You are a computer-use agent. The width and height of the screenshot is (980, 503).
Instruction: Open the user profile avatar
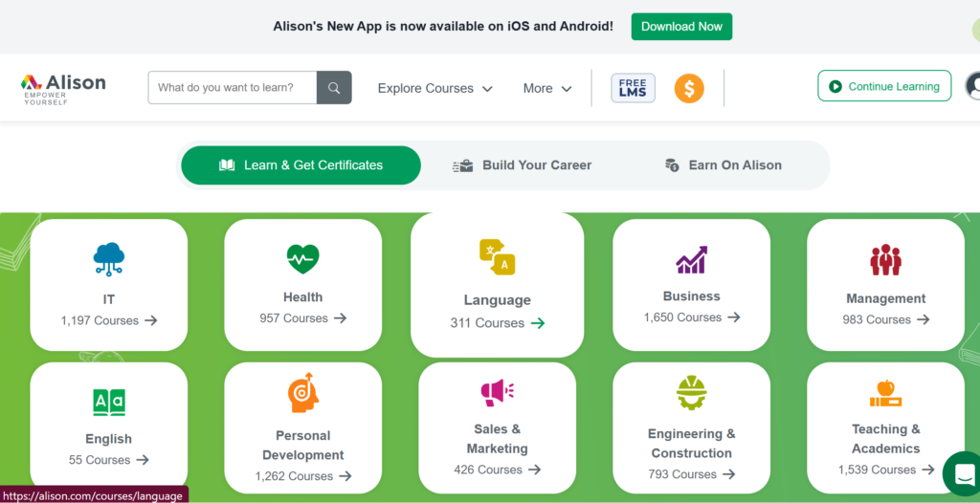tap(973, 86)
